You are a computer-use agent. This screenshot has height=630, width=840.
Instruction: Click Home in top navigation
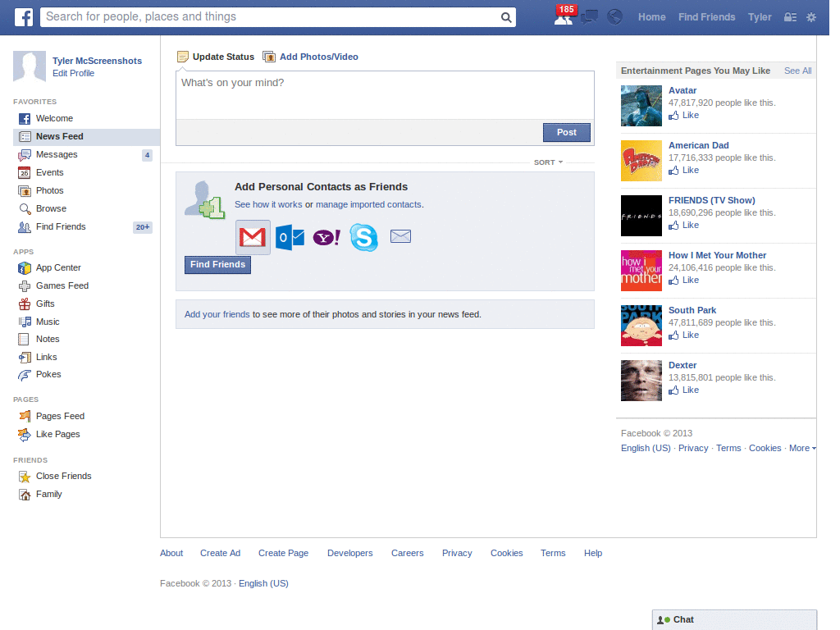tap(651, 17)
